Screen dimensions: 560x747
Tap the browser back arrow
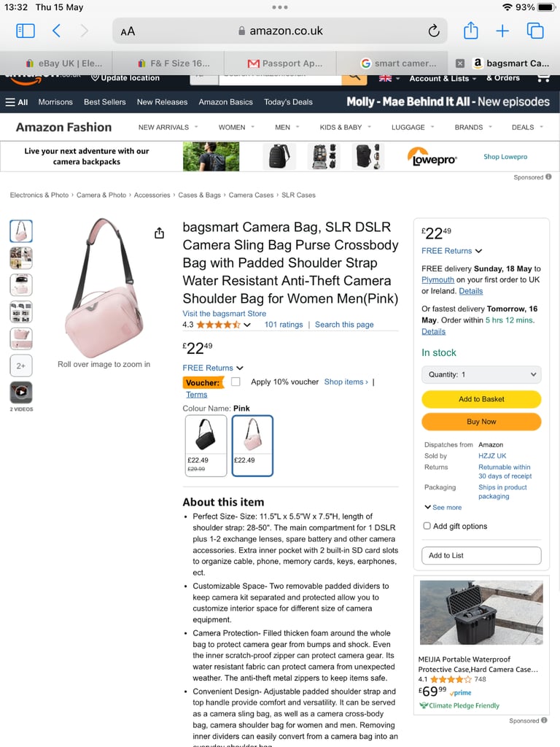click(56, 31)
